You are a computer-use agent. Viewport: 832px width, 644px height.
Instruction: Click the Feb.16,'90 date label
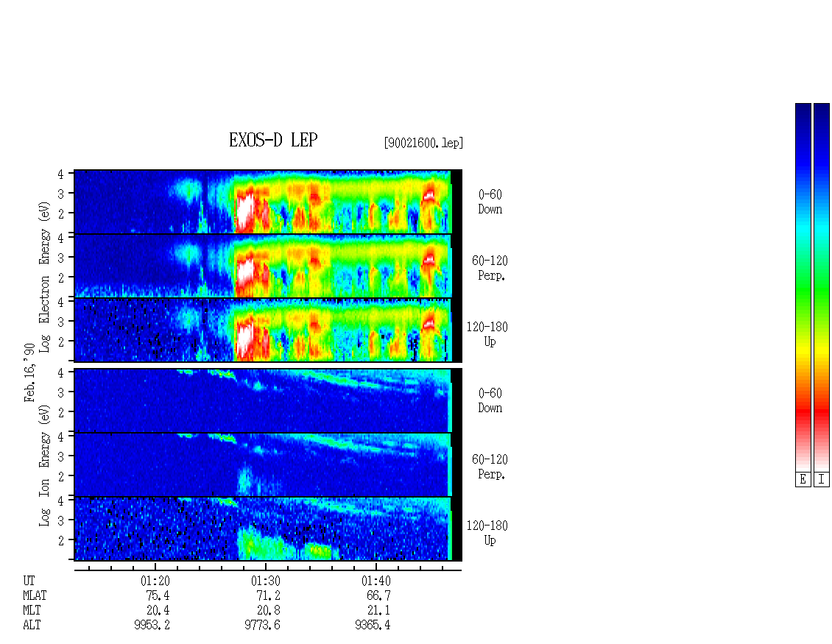[29, 372]
